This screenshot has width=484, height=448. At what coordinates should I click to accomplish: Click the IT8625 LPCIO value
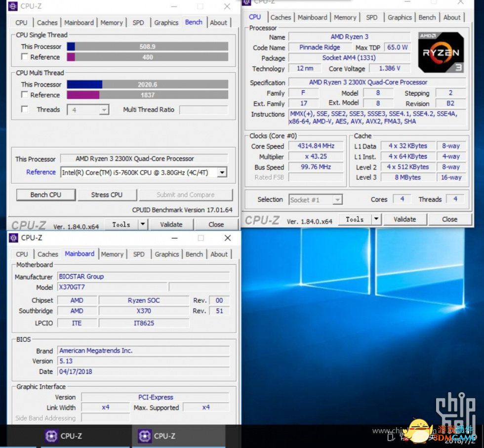click(144, 323)
